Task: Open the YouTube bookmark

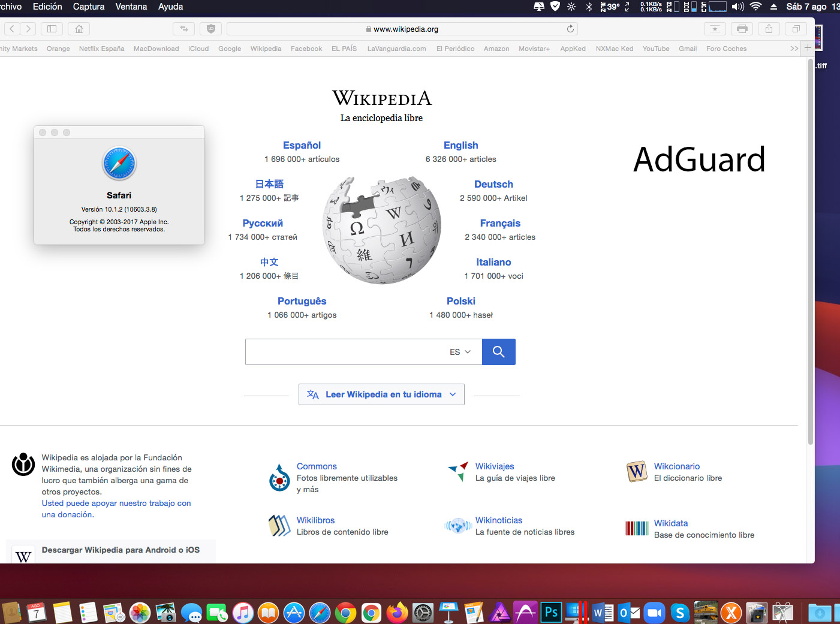Action: click(x=656, y=49)
